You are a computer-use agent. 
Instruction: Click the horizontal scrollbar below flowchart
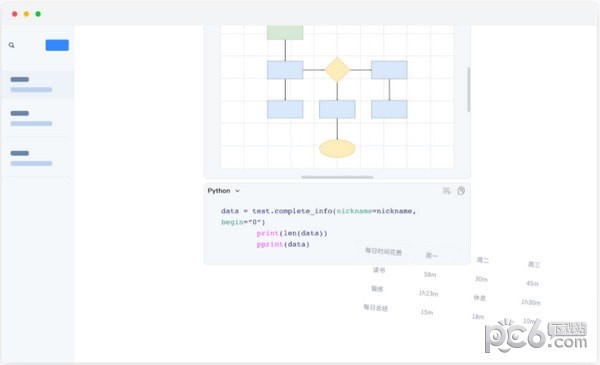tap(337, 177)
